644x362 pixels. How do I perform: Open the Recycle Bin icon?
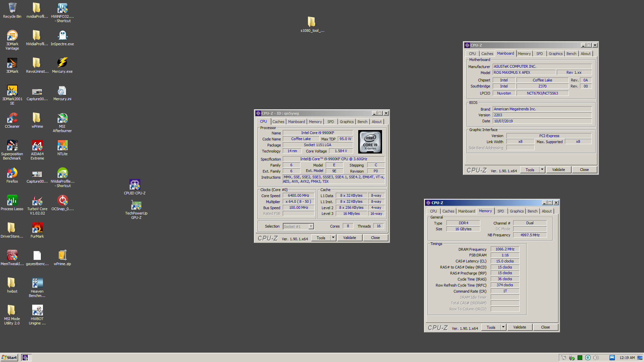(12, 8)
